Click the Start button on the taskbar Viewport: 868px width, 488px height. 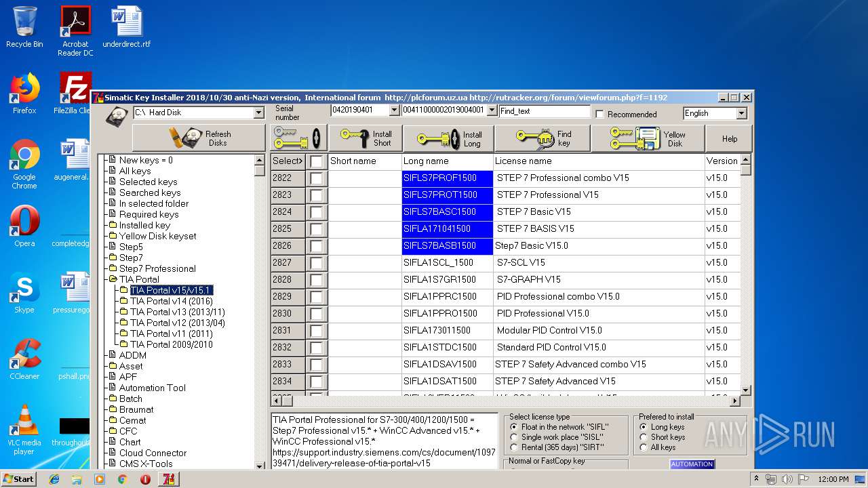point(18,479)
